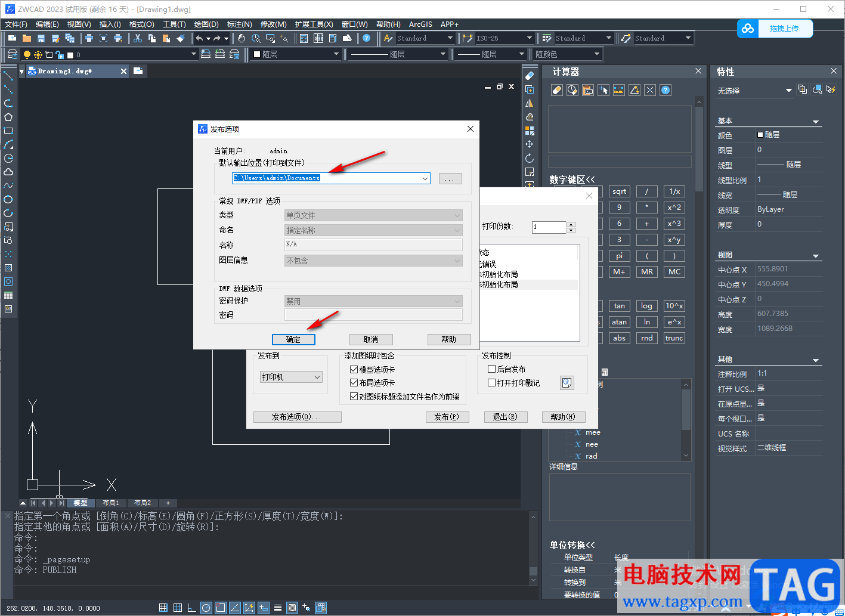Screen dimensions: 845x616
Task: Click the Undo arrow icon
Action: [x=199, y=38]
